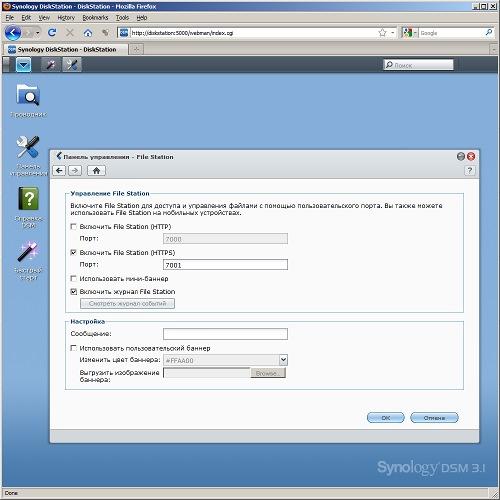Open the Bookmarks menu
The width and height of the screenshot is (500, 500).
(x=95, y=18)
